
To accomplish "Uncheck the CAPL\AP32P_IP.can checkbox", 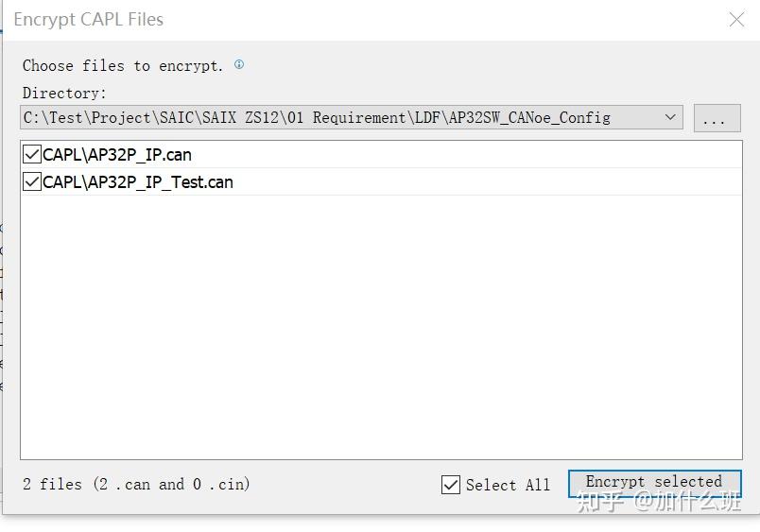I will pos(32,155).
